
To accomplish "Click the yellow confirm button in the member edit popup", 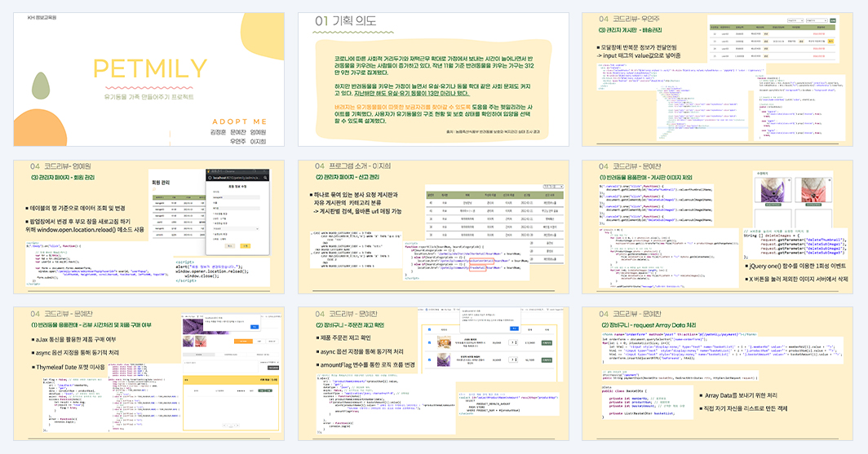I will click(x=246, y=246).
